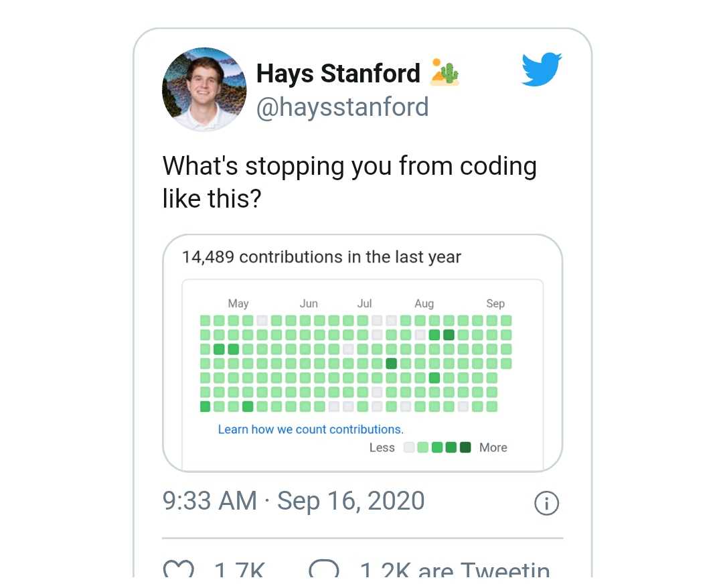Open the Hays Stanford display name
The width and height of the screenshot is (723, 588).
click(x=338, y=73)
